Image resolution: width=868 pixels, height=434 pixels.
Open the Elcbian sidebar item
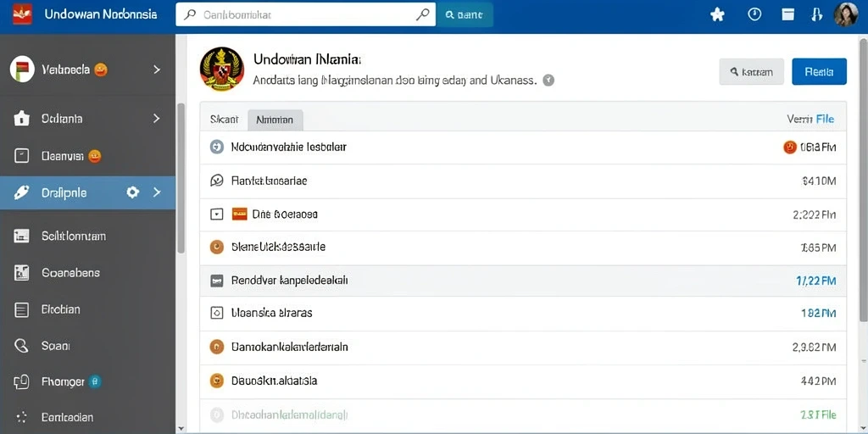tap(87, 309)
